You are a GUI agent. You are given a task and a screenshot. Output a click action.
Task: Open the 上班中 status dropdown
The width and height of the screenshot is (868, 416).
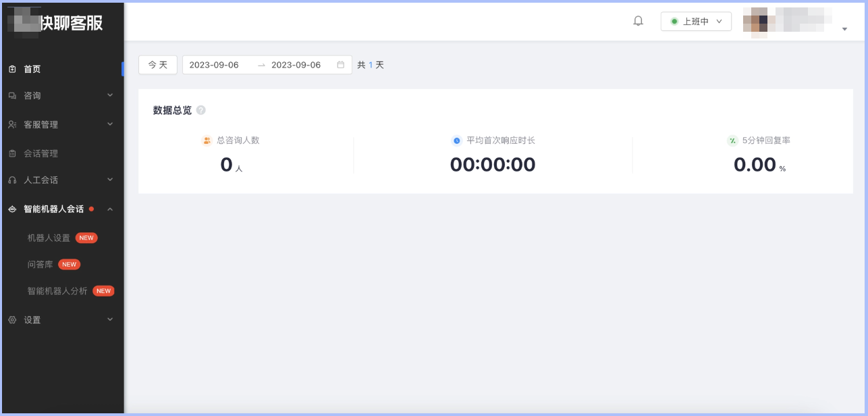pos(696,22)
